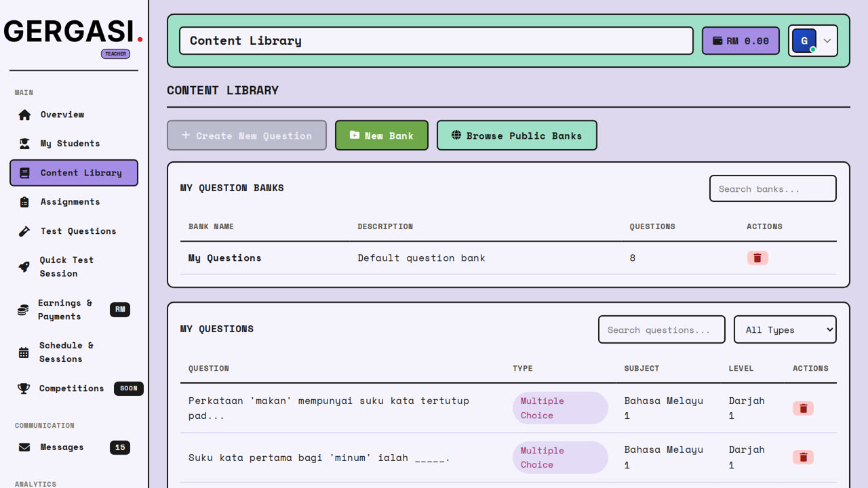Click the SOON badge next to Competitions
The width and height of the screenshot is (868, 488).
pos(129,388)
